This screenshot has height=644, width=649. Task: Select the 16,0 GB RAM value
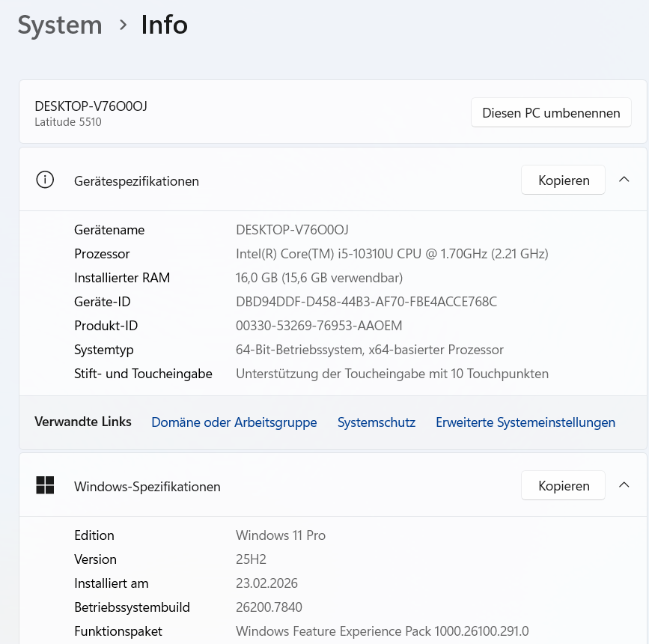point(319,278)
